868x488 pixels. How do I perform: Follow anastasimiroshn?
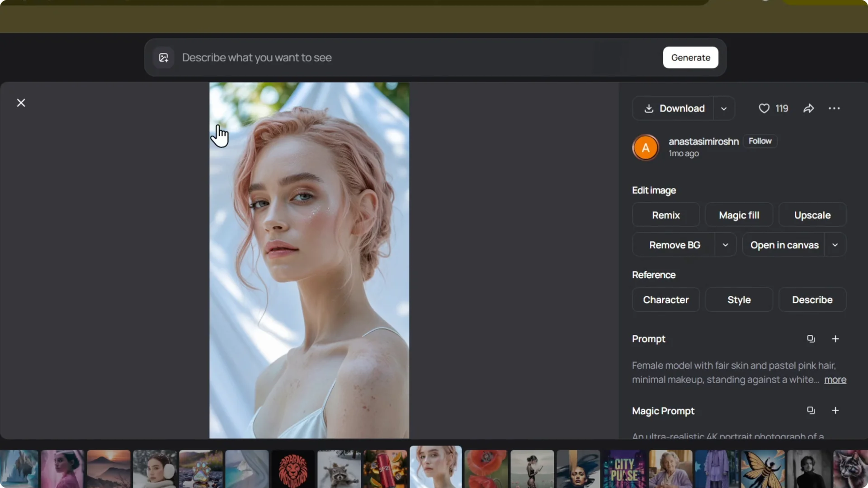(x=760, y=141)
